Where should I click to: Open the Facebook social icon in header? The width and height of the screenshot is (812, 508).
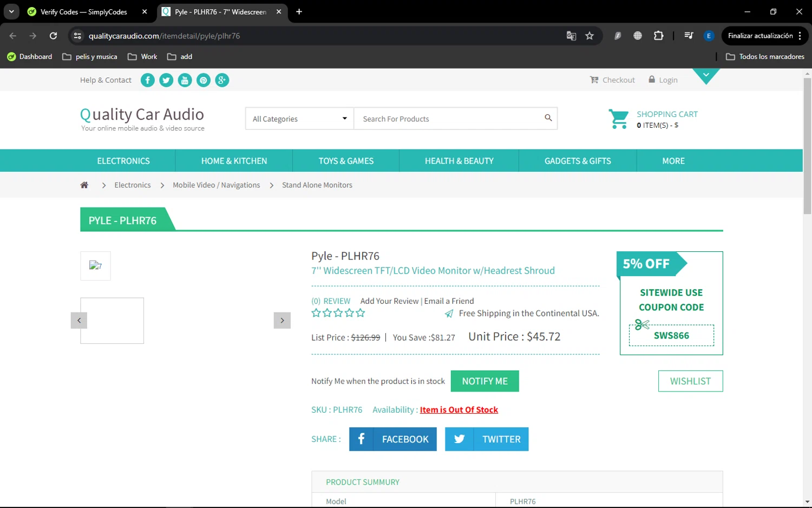click(147, 80)
